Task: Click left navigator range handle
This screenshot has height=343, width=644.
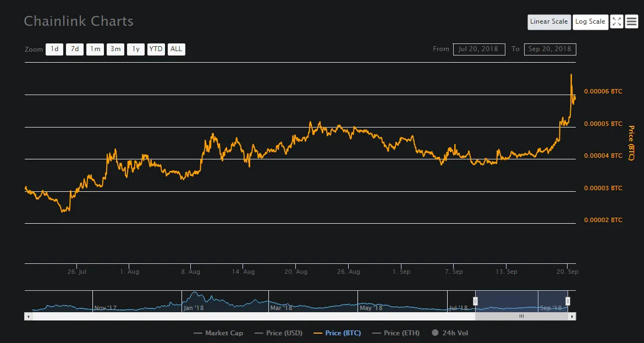Action: [476, 302]
